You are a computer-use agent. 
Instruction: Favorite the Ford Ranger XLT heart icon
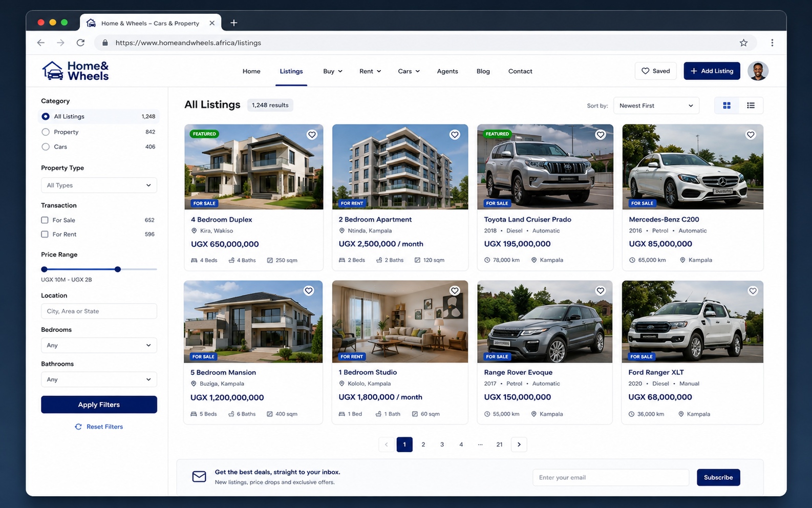(753, 290)
